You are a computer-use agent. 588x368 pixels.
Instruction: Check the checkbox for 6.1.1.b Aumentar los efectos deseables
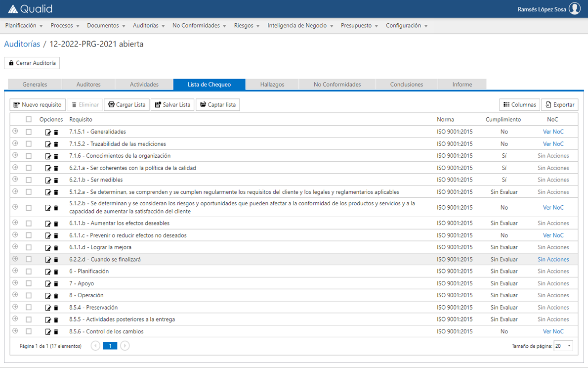click(x=28, y=223)
